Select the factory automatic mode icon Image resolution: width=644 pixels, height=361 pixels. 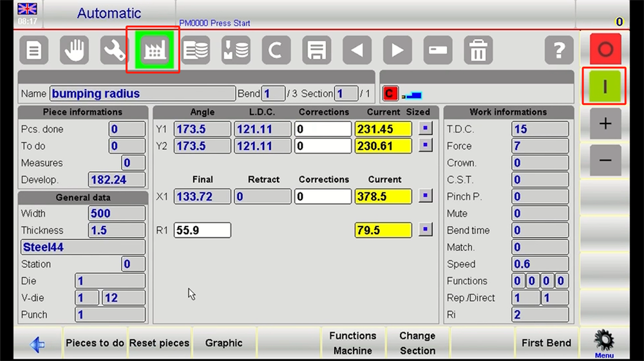[153, 50]
